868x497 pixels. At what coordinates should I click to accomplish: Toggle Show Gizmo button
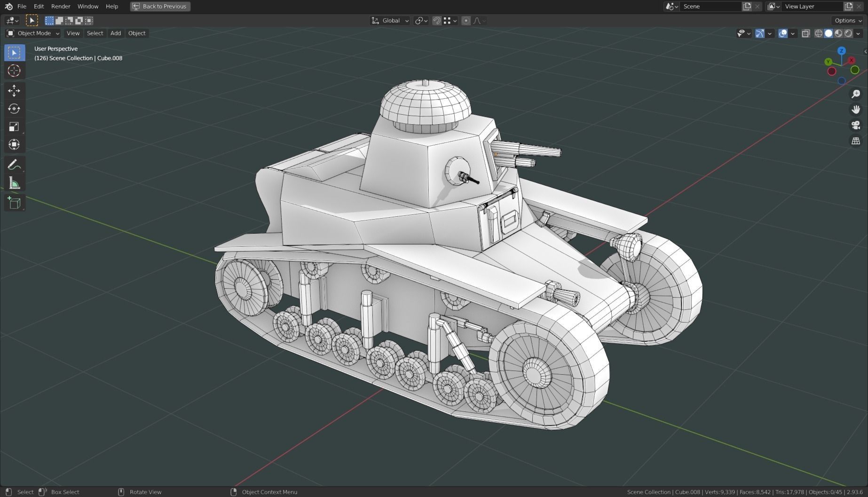(759, 33)
